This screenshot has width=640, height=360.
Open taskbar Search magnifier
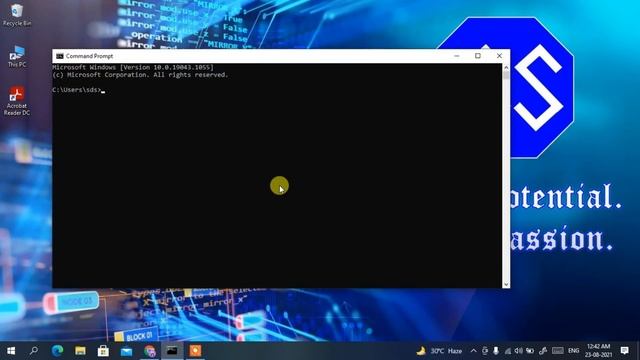tap(34, 351)
